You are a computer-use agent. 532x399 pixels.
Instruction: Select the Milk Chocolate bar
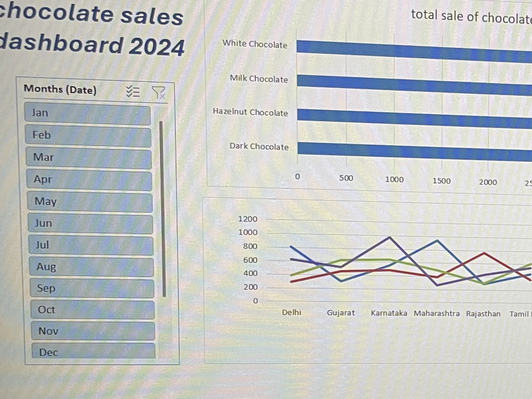coord(414,85)
